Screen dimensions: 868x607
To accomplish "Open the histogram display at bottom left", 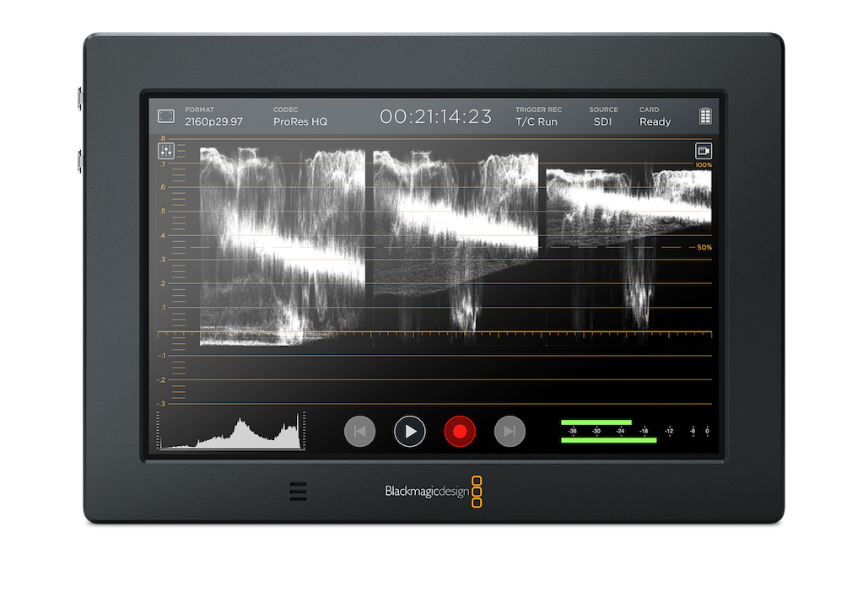I will [x=229, y=430].
